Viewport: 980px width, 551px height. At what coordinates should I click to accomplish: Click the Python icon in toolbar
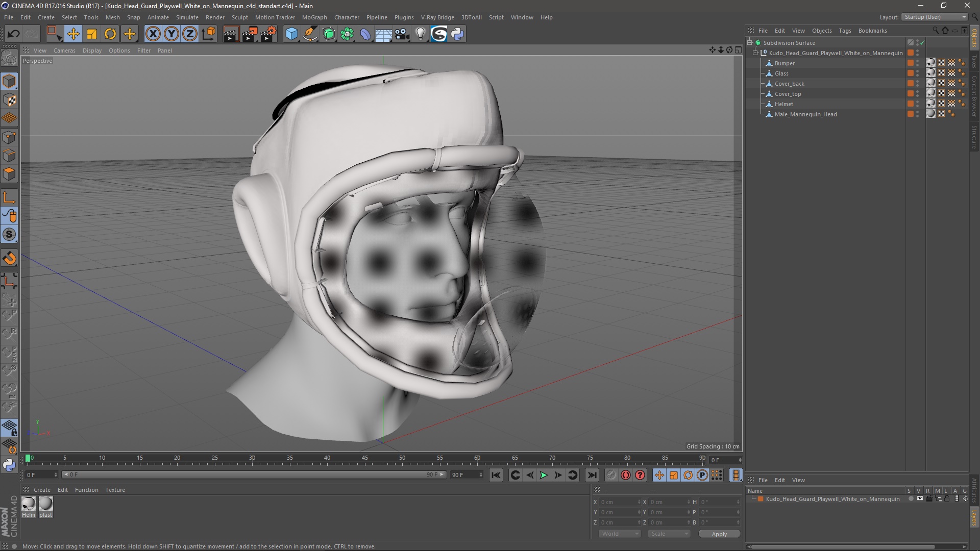click(x=458, y=34)
